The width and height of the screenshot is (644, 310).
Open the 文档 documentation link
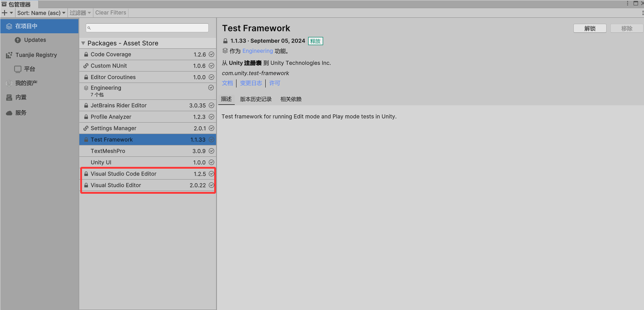[227, 83]
